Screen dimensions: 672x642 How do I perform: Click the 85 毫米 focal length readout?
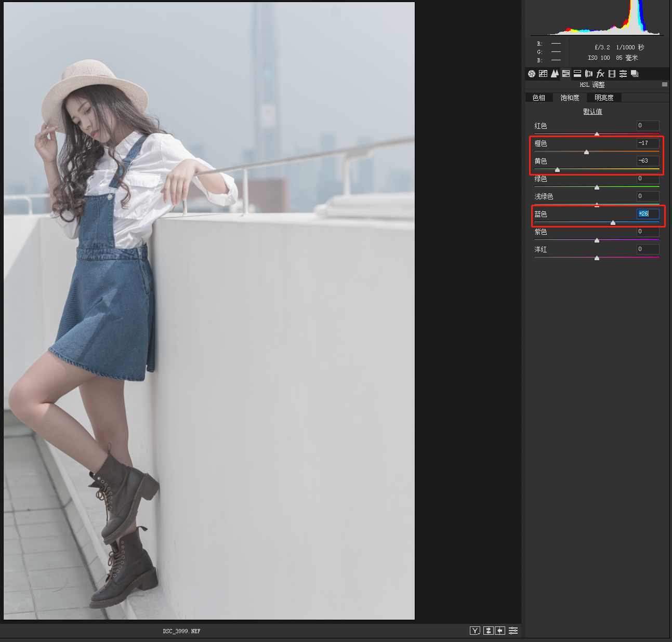[x=627, y=58]
